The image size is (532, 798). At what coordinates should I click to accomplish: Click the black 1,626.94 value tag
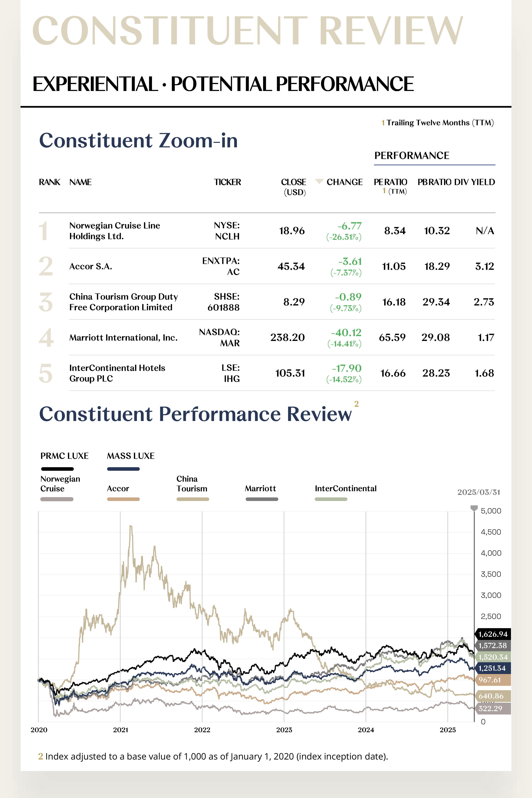pos(493,634)
